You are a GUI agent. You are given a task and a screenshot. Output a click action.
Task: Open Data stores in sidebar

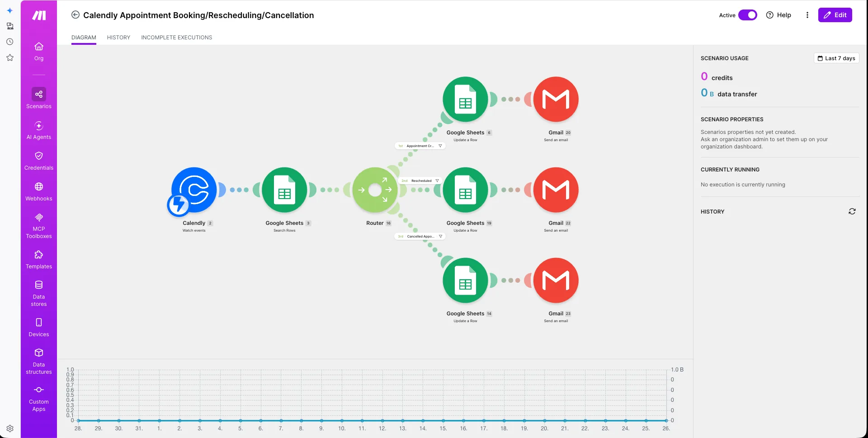[39, 294]
